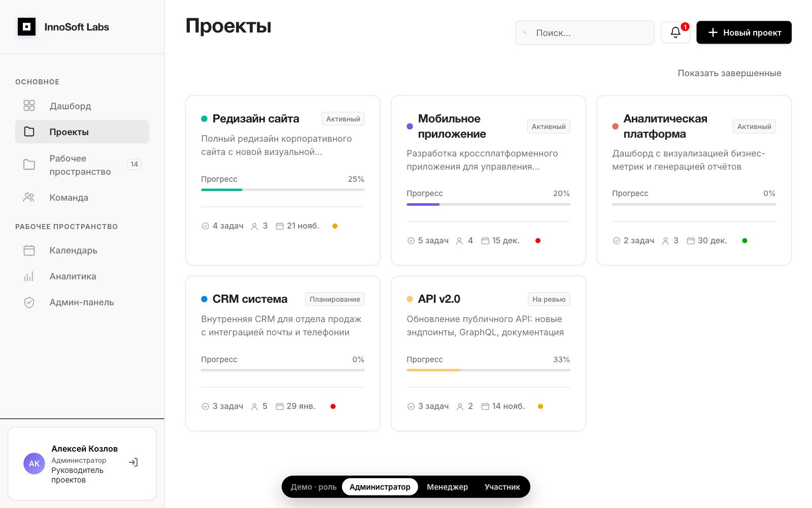Click the Админ-панель shield icon
Screen dimensions: 812x508
coord(29,302)
